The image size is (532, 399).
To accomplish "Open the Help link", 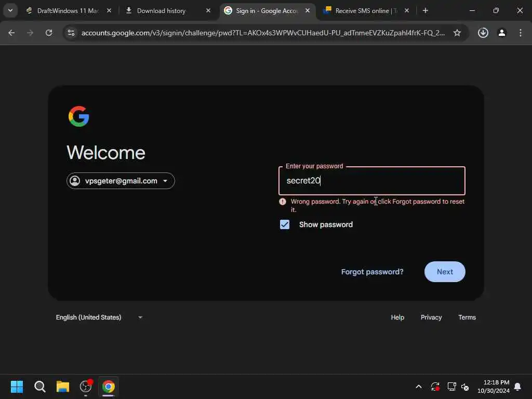I will click(x=397, y=317).
